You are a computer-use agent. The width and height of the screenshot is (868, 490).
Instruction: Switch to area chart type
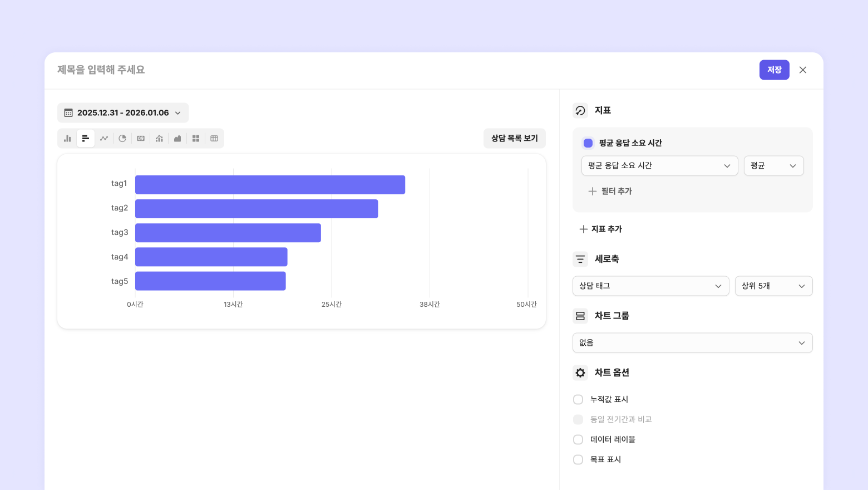click(177, 139)
